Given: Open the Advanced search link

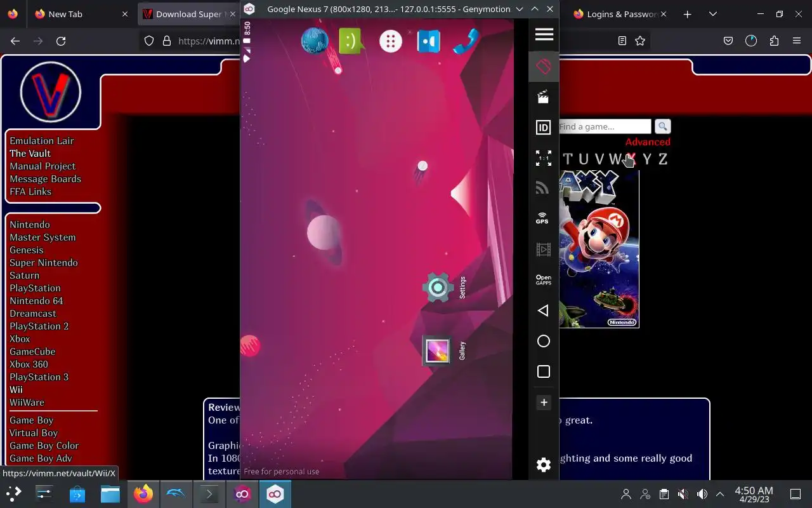Looking at the screenshot, I should click(x=648, y=142).
